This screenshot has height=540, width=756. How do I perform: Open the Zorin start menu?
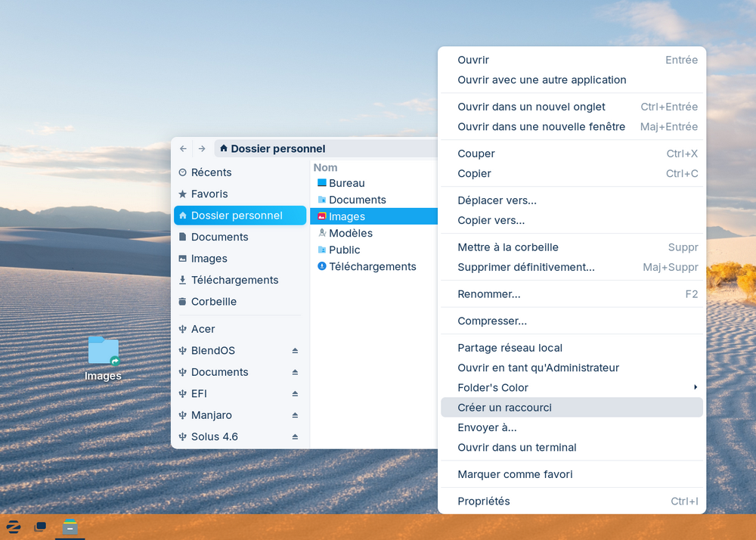coord(14,526)
